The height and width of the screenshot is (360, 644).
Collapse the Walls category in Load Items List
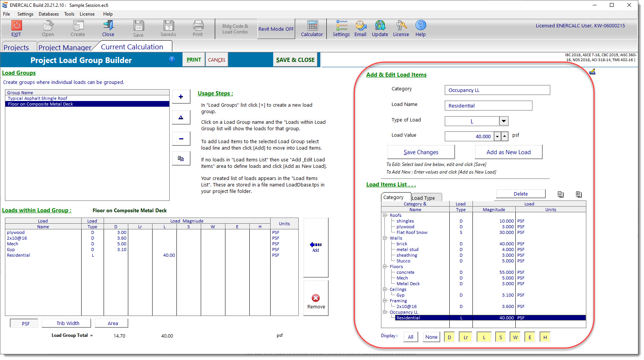click(x=385, y=238)
